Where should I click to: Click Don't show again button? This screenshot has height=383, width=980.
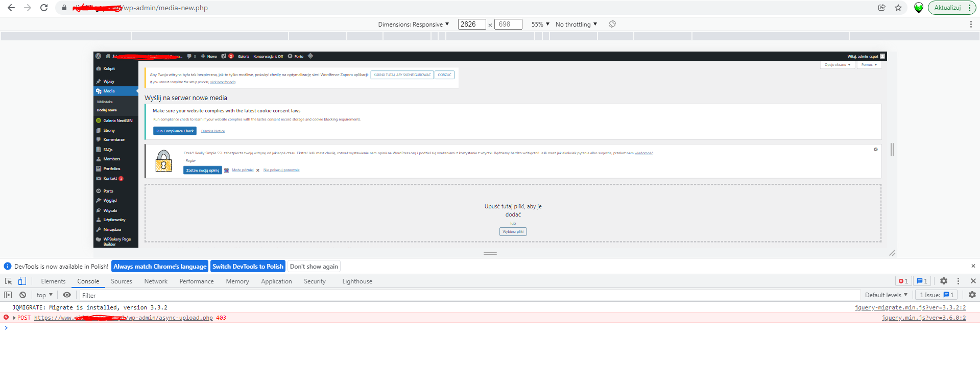pos(314,266)
